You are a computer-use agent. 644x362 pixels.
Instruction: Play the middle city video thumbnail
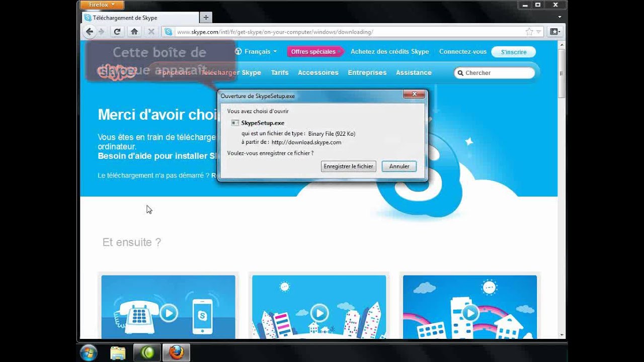tap(319, 314)
